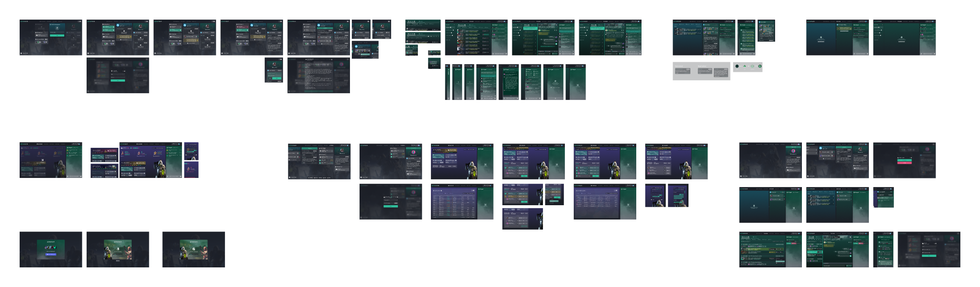Click the gold trophy icon in the first purple dashboard
Viewport: 980px width, 287px height.
(56, 154)
